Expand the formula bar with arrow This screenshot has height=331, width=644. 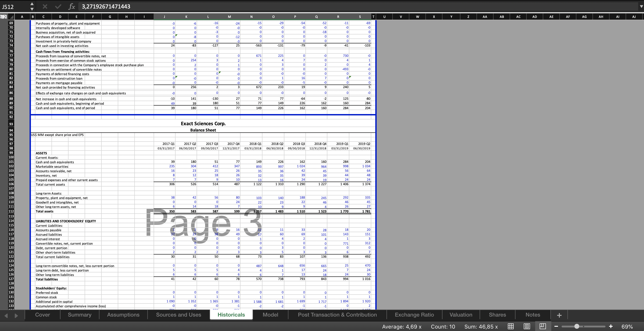coord(641,6)
